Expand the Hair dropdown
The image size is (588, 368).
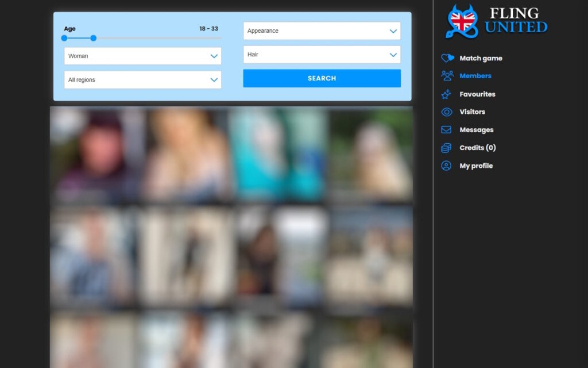point(322,55)
